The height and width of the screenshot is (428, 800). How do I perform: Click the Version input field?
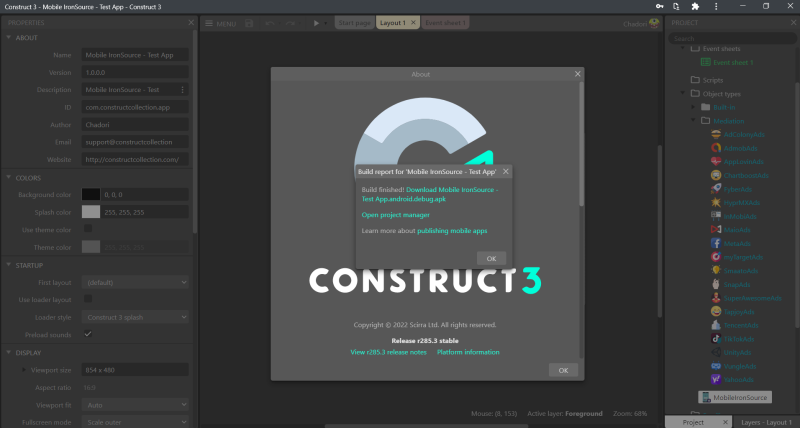[135, 72]
